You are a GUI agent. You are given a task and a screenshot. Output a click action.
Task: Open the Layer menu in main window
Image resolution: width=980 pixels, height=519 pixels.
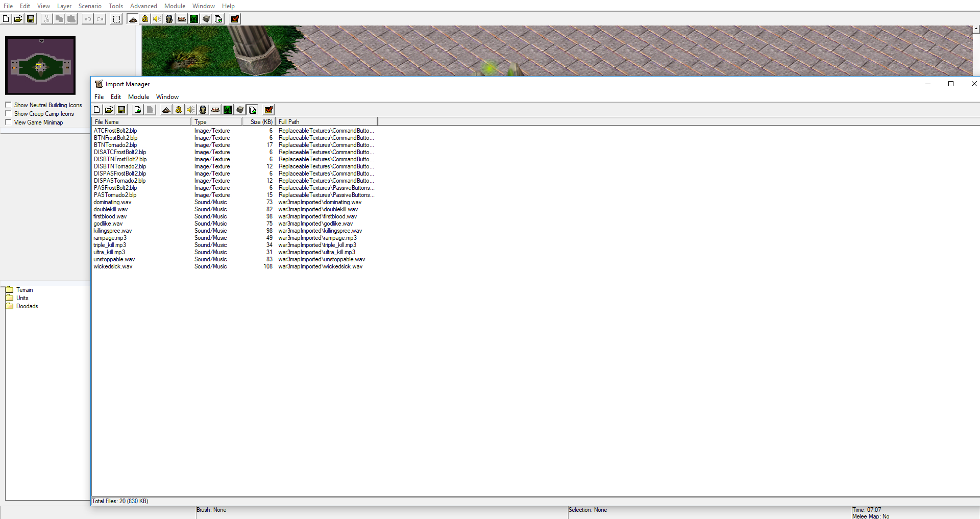click(64, 6)
